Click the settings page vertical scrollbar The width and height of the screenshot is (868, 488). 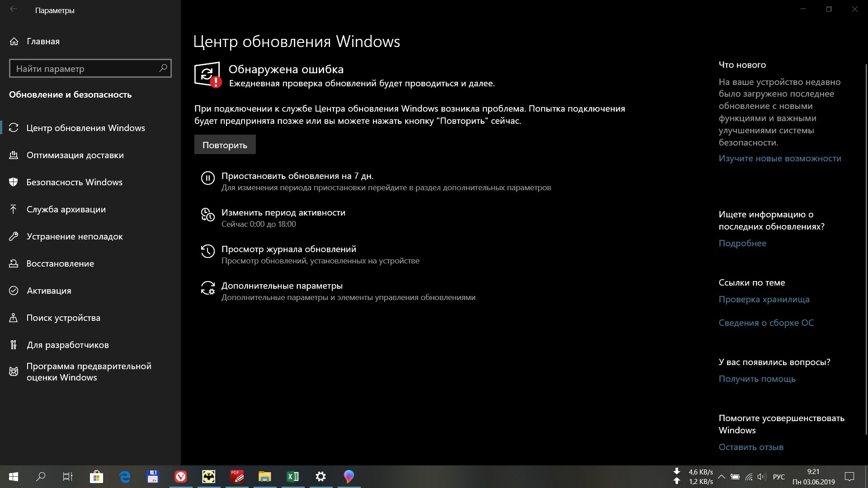(866, 249)
